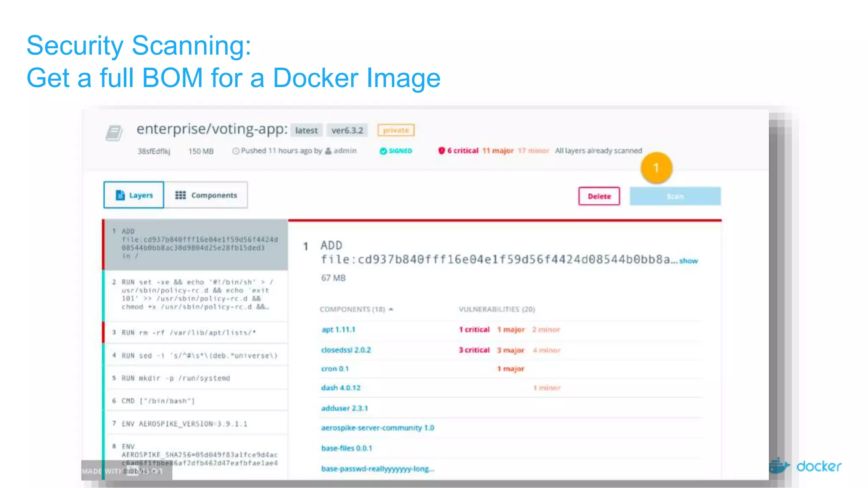Select layer 1 ADD file row
The height and width of the screenshot is (488, 868).
(x=196, y=244)
